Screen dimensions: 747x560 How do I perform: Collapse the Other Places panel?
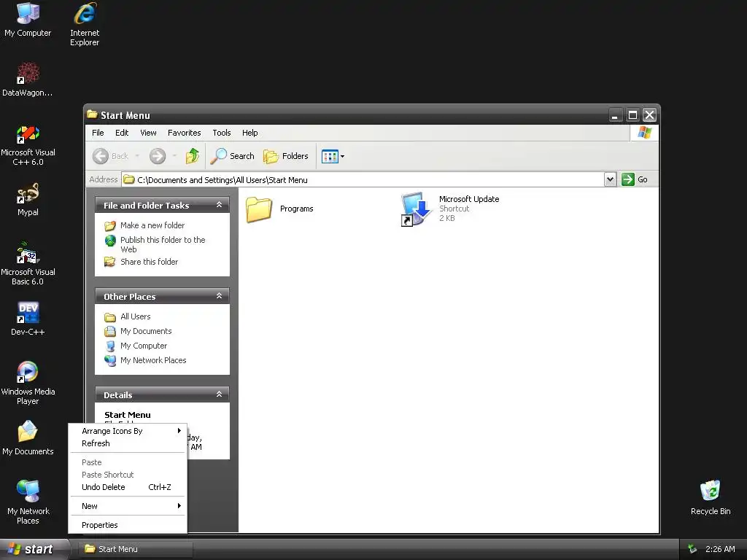point(219,296)
